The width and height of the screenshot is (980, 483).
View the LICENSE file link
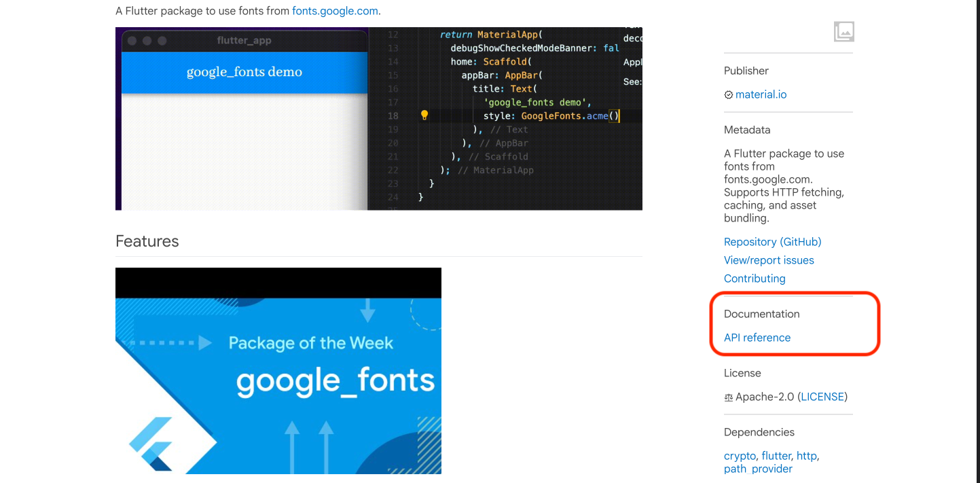(822, 397)
